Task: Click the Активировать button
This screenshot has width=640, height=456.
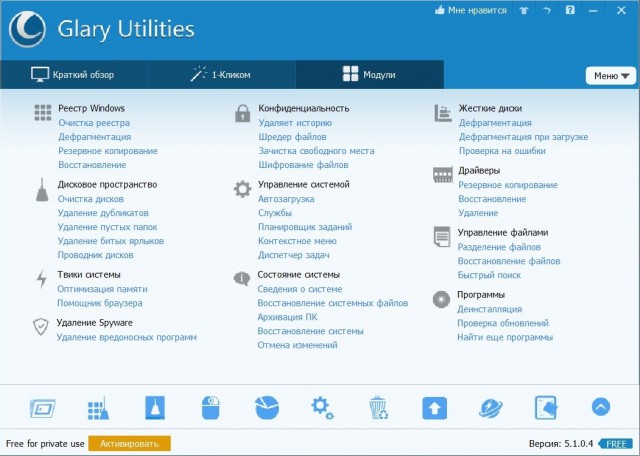Action: (x=129, y=443)
